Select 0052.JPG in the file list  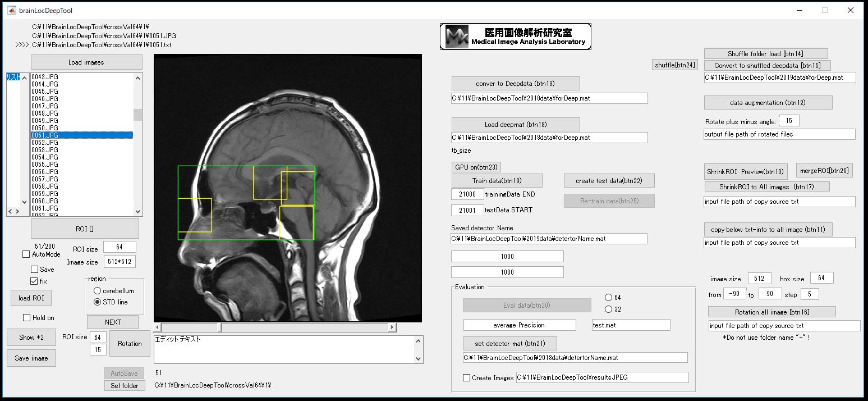(x=82, y=143)
